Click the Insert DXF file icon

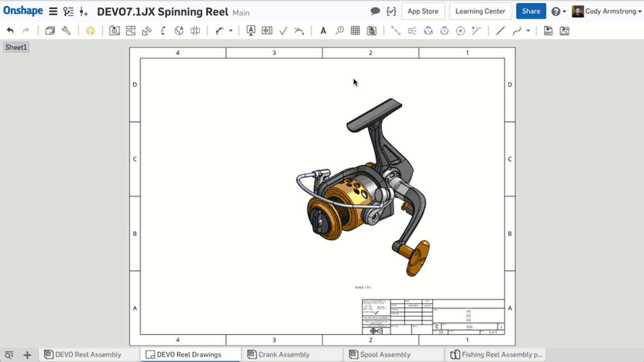pos(548,31)
